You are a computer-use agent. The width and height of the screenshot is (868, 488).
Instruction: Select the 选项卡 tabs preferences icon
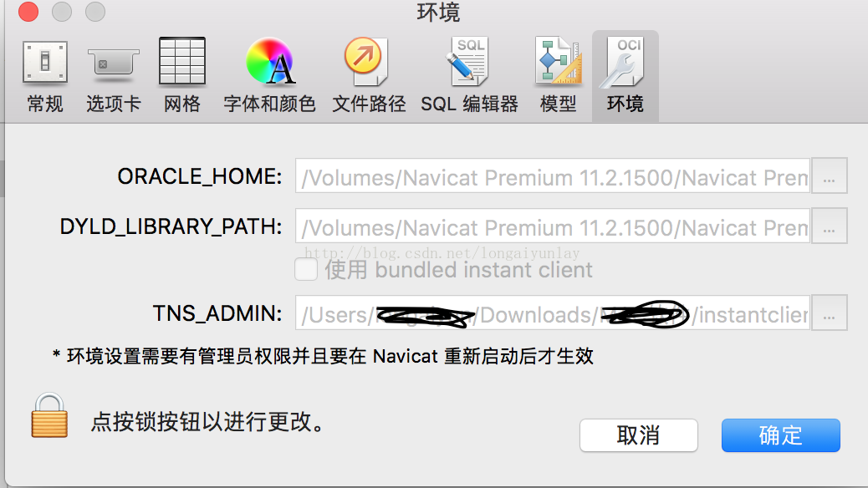(113, 75)
